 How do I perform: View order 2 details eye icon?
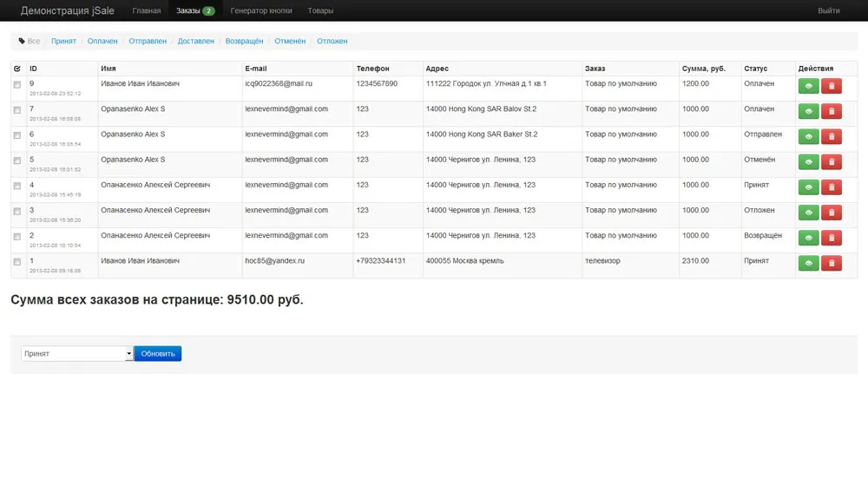click(808, 238)
